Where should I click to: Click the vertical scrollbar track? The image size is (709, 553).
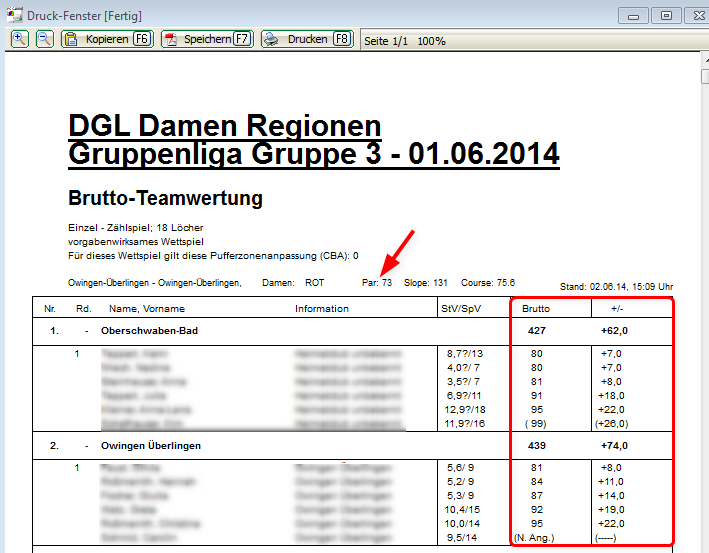click(x=700, y=300)
